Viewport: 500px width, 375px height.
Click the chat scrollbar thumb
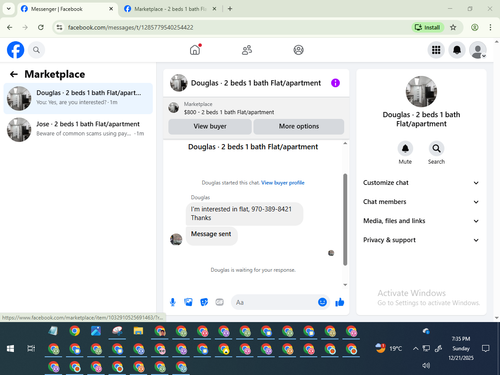tap(345, 220)
